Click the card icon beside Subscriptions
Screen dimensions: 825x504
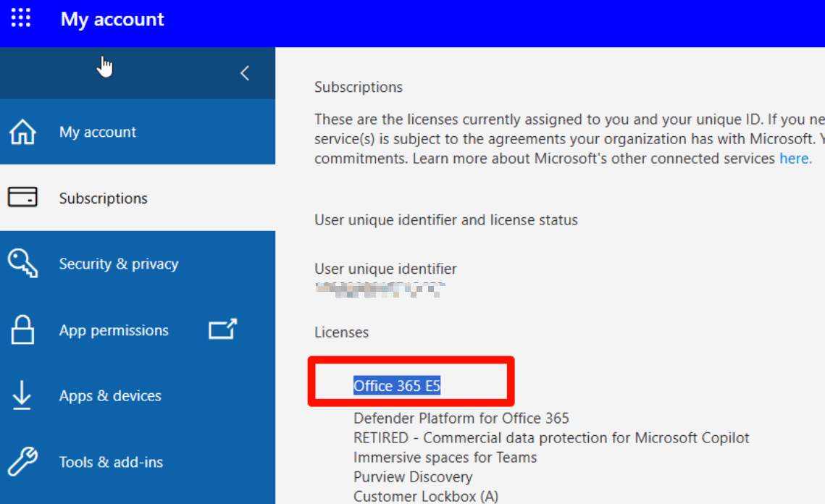22,197
